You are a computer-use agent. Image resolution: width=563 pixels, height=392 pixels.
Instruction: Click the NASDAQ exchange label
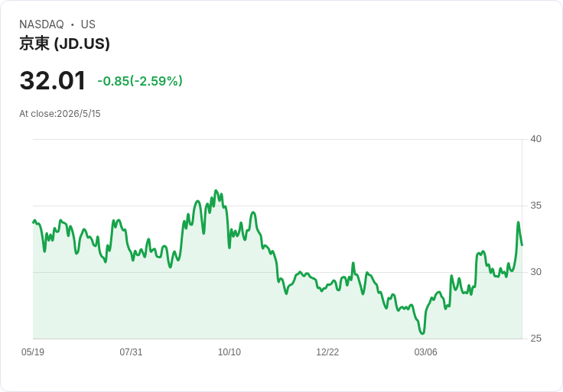(41, 24)
